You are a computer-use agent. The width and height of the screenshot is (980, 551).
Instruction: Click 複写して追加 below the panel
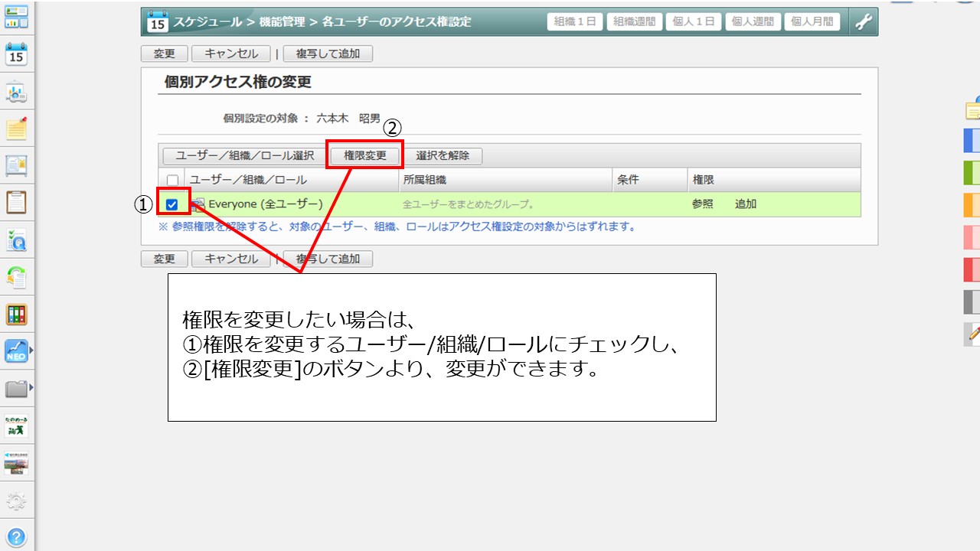(328, 259)
